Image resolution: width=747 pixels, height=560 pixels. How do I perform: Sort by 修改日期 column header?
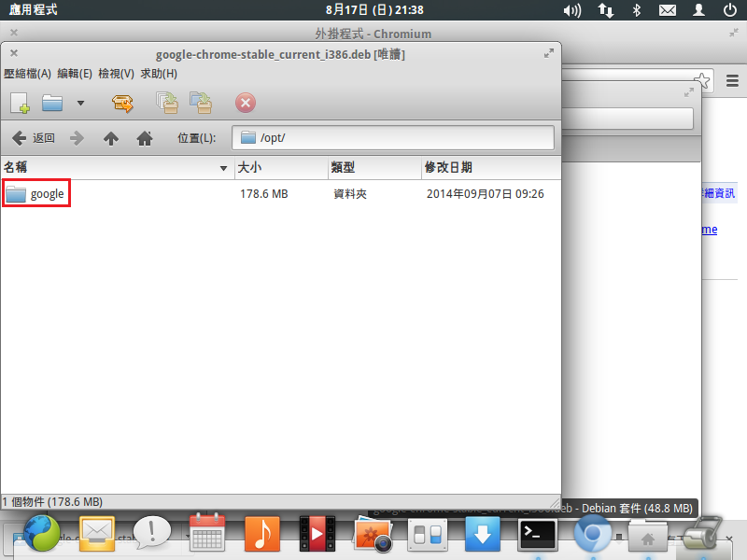[491, 168]
